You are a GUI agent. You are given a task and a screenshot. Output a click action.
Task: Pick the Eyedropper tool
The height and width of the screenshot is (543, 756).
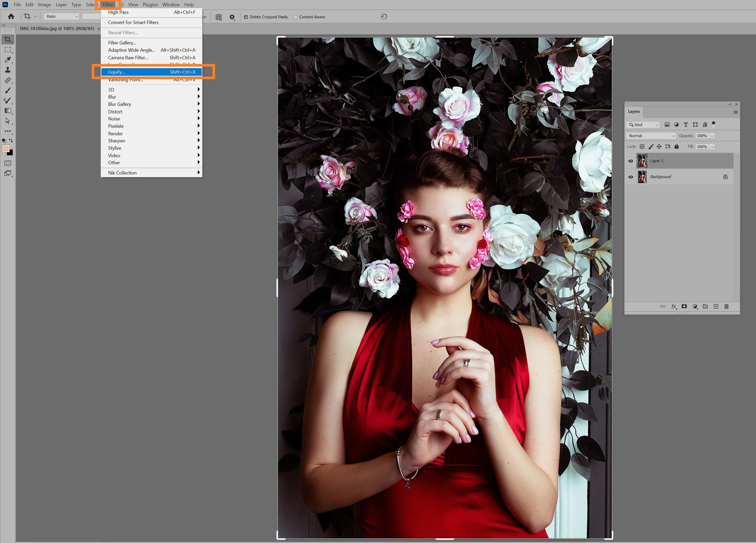pyautogui.click(x=8, y=60)
